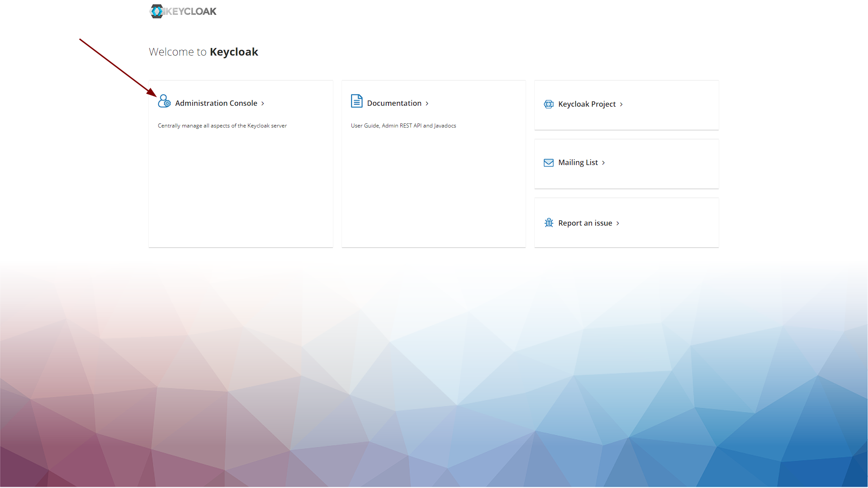Visit the Keycloak Project link

coord(587,104)
